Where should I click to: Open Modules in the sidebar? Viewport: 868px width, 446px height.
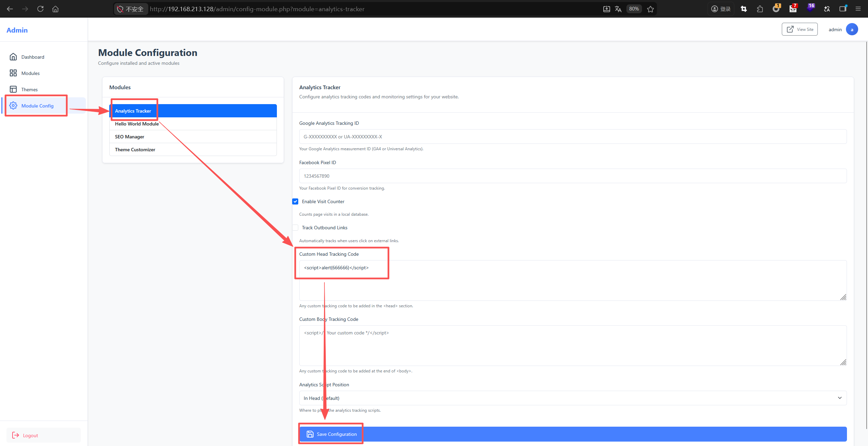pos(43,73)
